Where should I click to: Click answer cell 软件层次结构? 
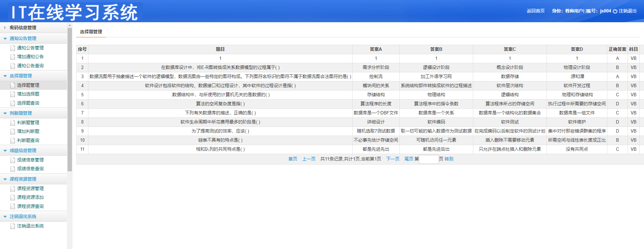(x=510, y=85)
